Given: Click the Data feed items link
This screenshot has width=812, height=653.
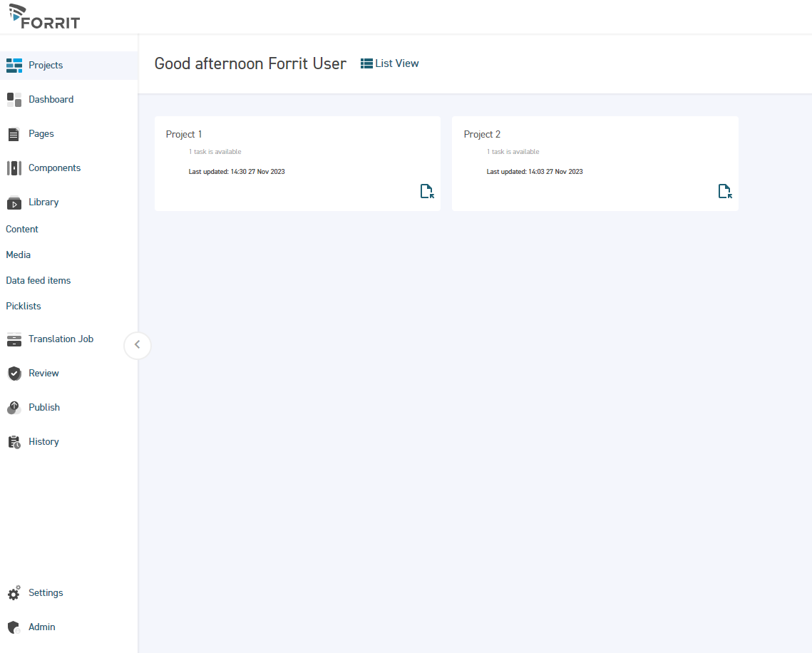Looking at the screenshot, I should [x=38, y=280].
